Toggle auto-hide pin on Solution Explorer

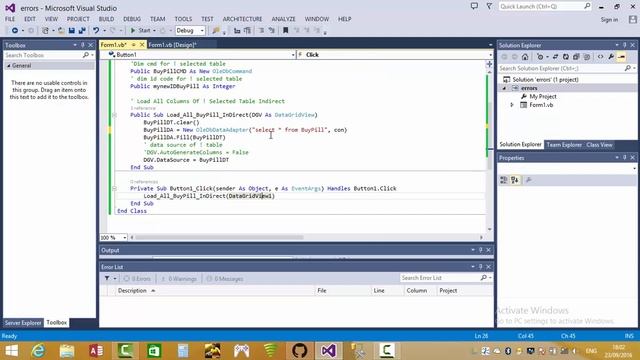pyautogui.click(x=624, y=45)
